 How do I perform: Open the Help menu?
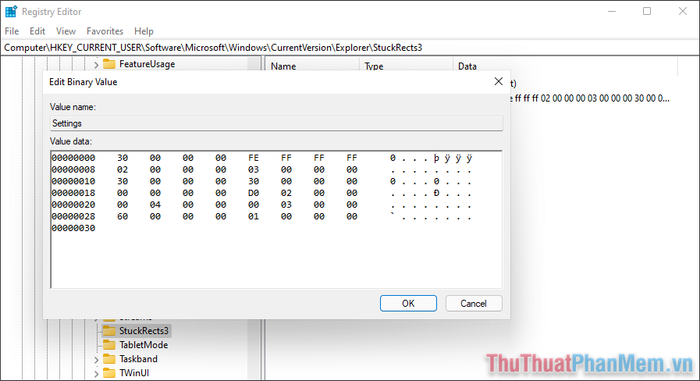click(144, 31)
